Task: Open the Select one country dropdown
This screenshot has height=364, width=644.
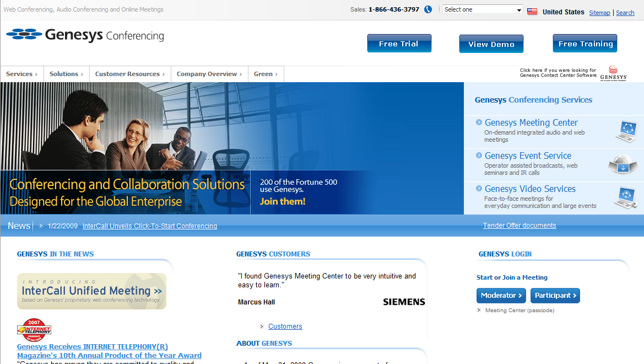Action: tap(483, 9)
